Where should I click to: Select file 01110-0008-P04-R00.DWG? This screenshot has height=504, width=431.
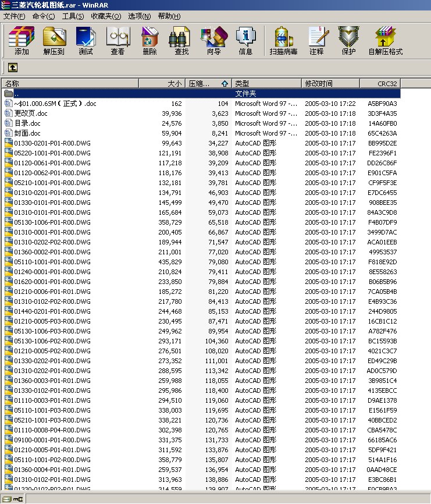pos(52,430)
